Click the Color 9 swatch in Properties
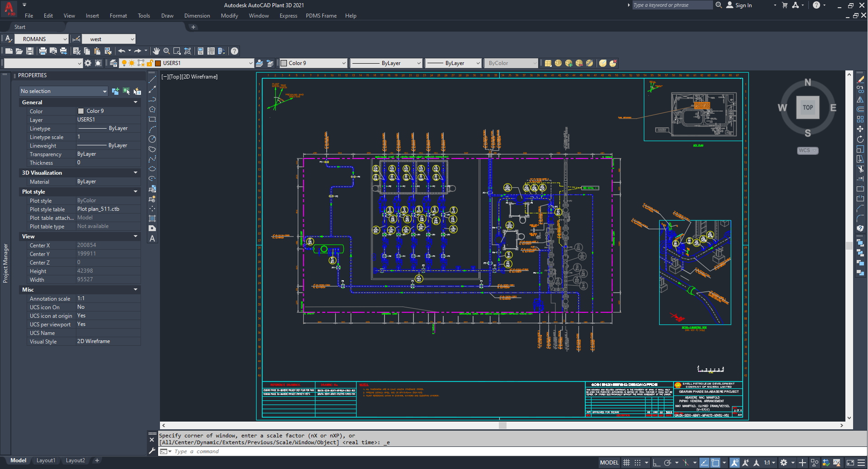The image size is (868, 469). click(81, 111)
